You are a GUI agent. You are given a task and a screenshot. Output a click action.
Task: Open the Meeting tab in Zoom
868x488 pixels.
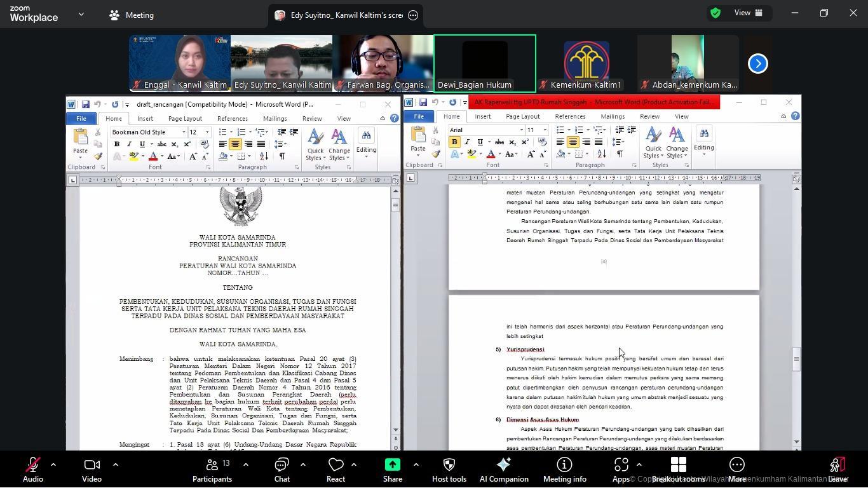[x=132, y=15]
